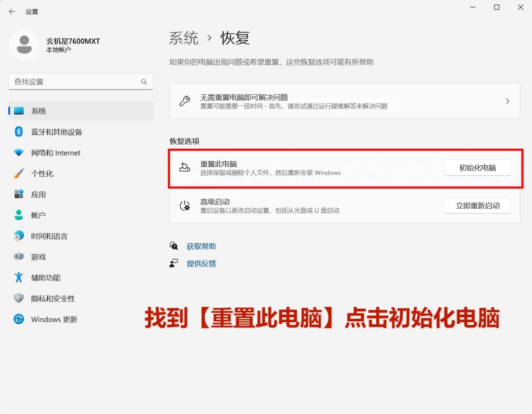Click the 高级启动 power gear icon

(185, 205)
